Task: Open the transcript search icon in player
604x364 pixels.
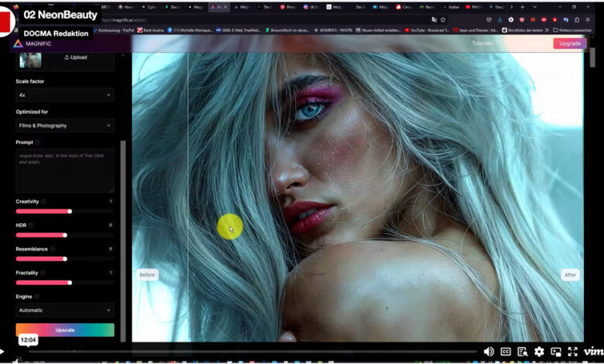Action: [522, 352]
